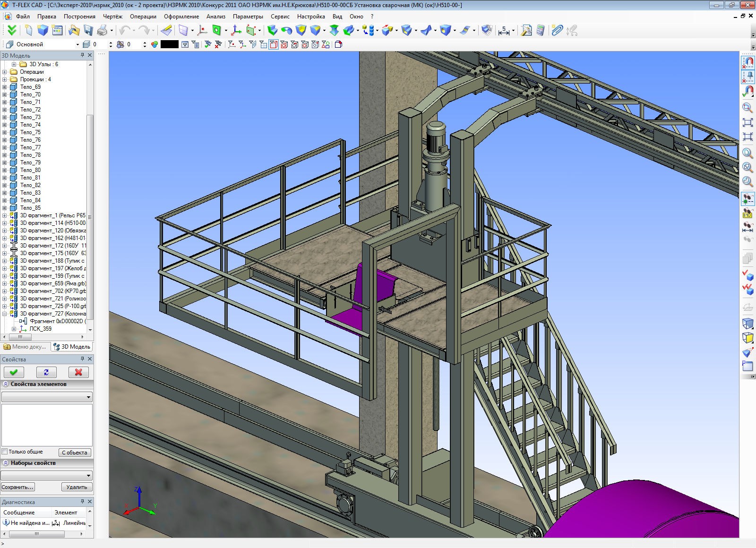Click the blue paperclip icon
The height and width of the screenshot is (548, 756).
(x=557, y=31)
